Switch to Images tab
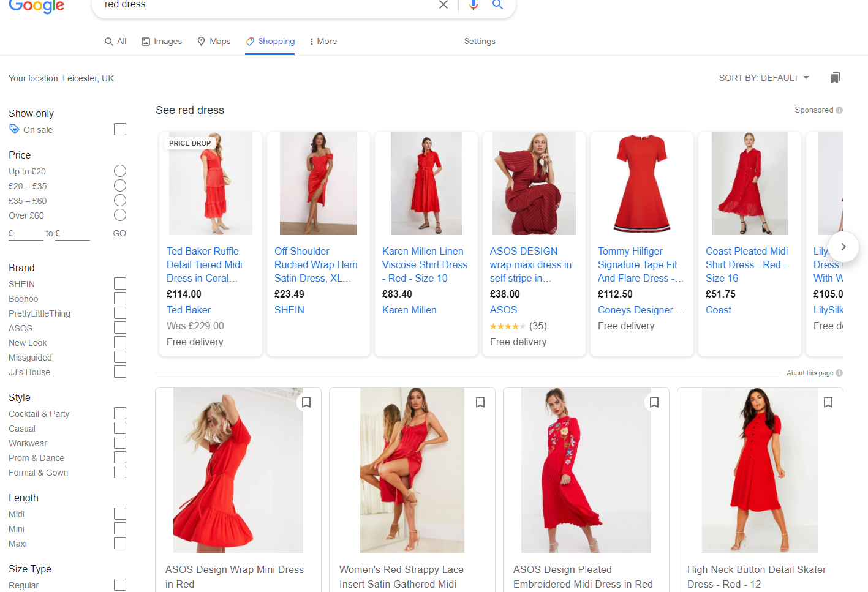Screen dimensions: 868x592 (x=162, y=41)
